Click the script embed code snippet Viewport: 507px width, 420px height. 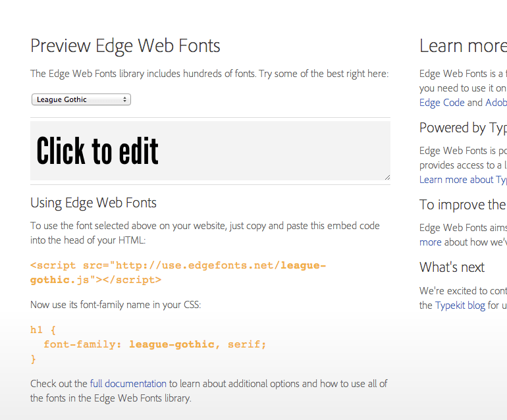178,273
